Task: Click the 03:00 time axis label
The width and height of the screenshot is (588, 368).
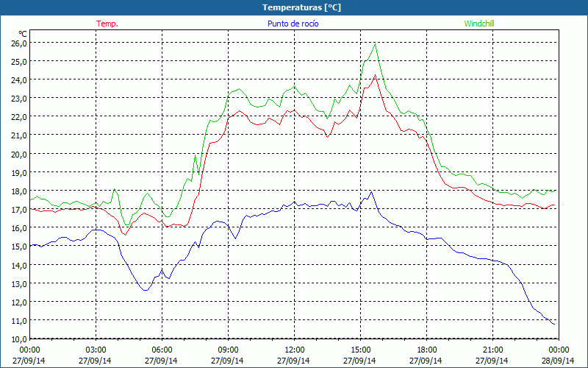Action: coord(96,349)
